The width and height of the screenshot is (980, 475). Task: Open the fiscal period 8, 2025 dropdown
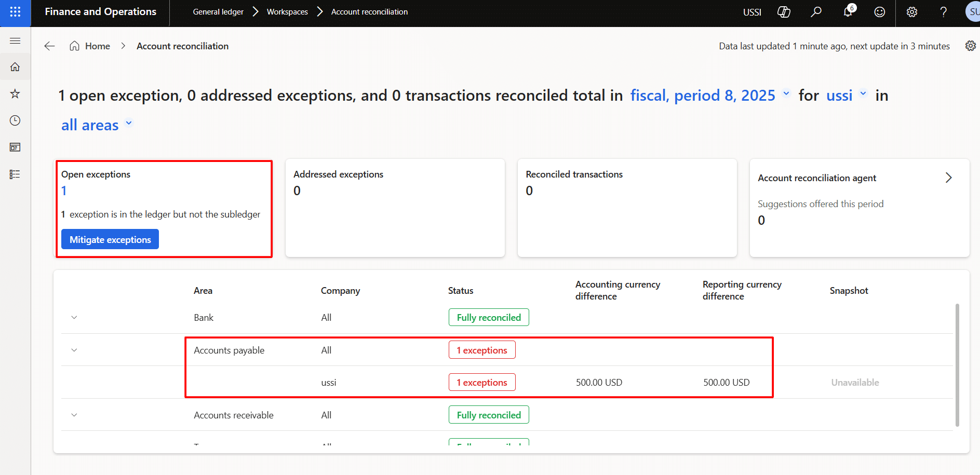click(x=709, y=96)
